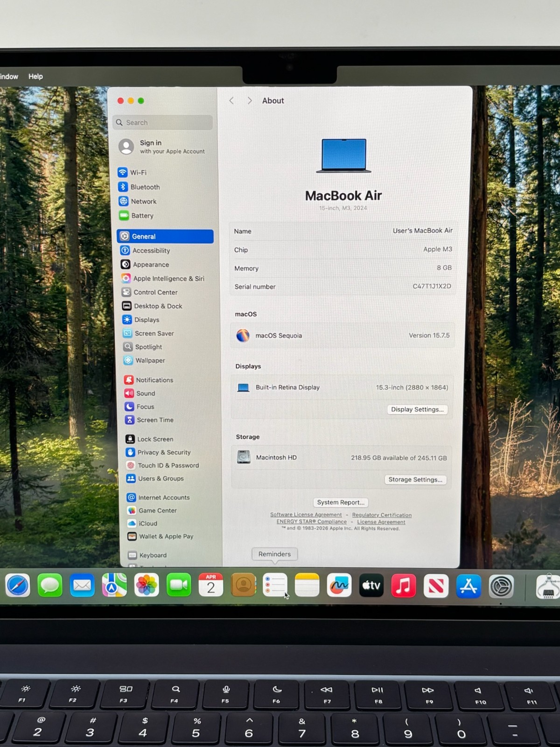
Task: Click the Macintosh HD storage row
Action: (x=342, y=458)
